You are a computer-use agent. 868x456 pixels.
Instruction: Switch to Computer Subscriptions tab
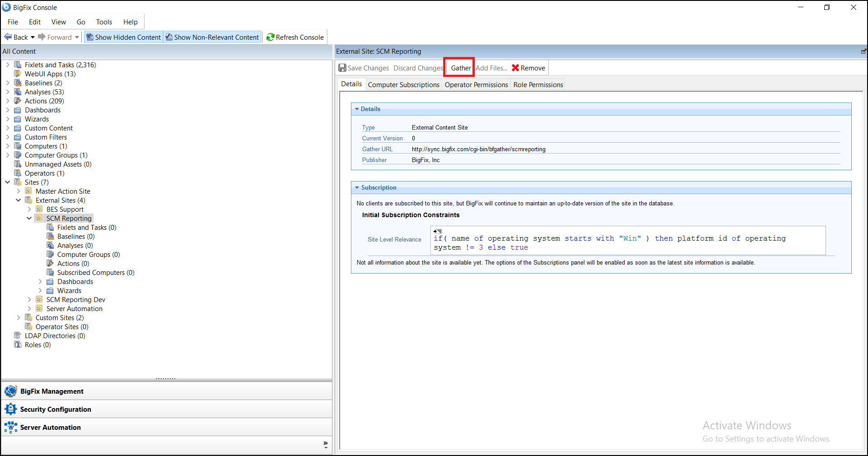403,85
